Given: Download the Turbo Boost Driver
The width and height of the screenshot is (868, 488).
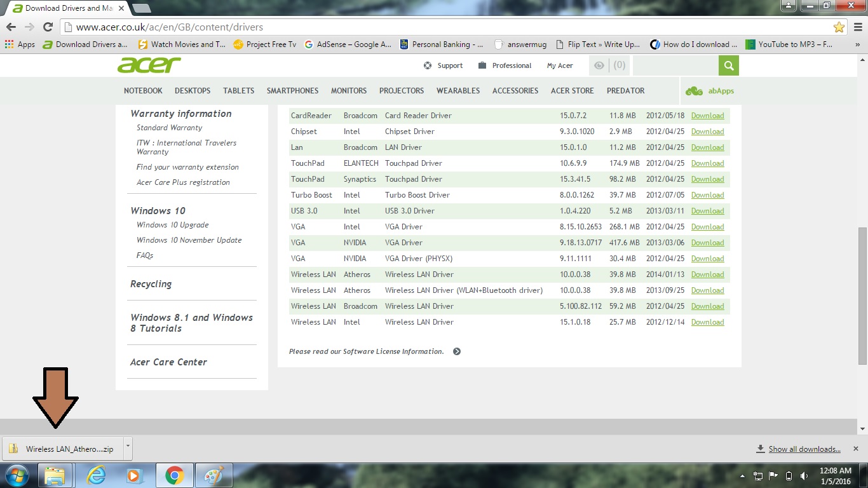Looking at the screenshot, I should 708,195.
